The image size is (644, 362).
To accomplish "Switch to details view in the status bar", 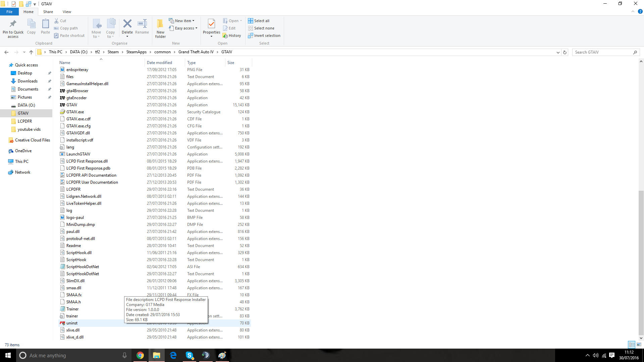I will click(632, 345).
